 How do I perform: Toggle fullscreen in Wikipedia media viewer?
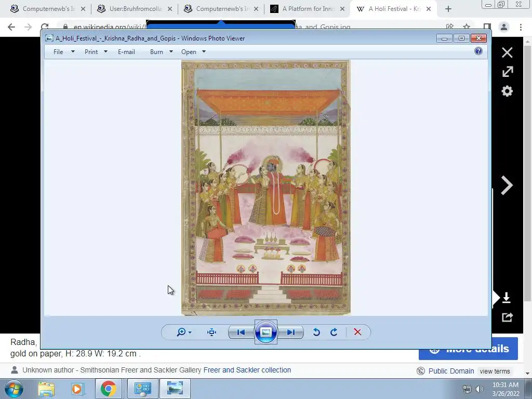[x=508, y=72]
